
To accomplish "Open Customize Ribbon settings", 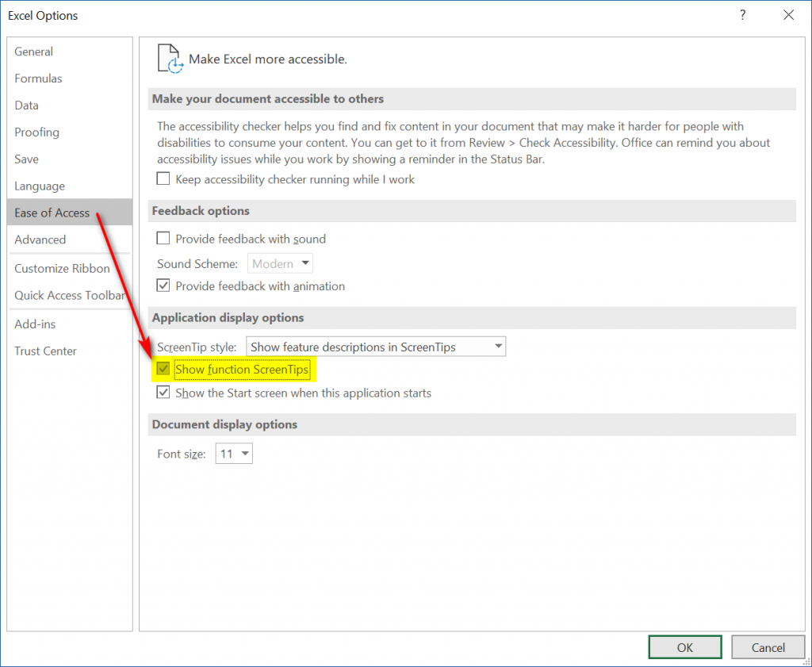I will (62, 268).
